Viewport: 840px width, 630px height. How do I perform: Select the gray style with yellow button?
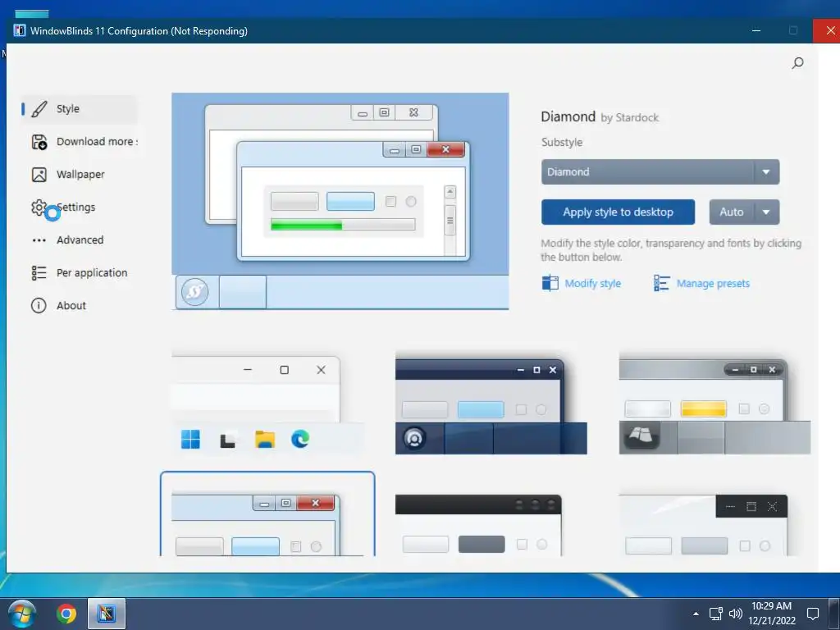714,403
